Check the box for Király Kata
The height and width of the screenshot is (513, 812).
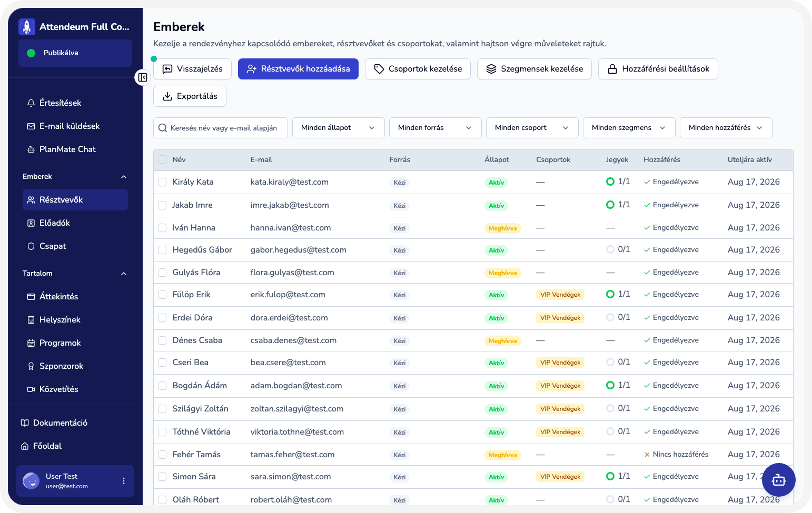pyautogui.click(x=162, y=182)
